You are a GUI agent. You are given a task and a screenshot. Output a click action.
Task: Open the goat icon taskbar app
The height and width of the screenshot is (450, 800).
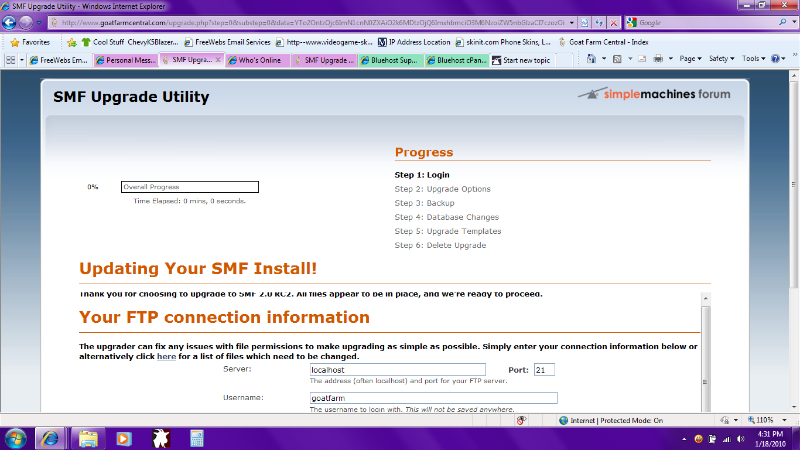(161, 439)
